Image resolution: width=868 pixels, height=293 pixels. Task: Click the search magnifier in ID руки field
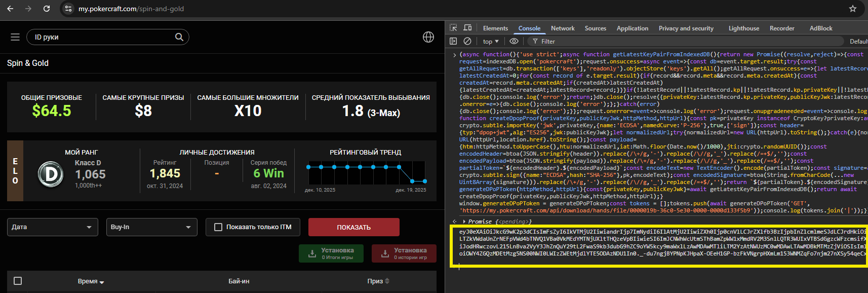tap(179, 37)
